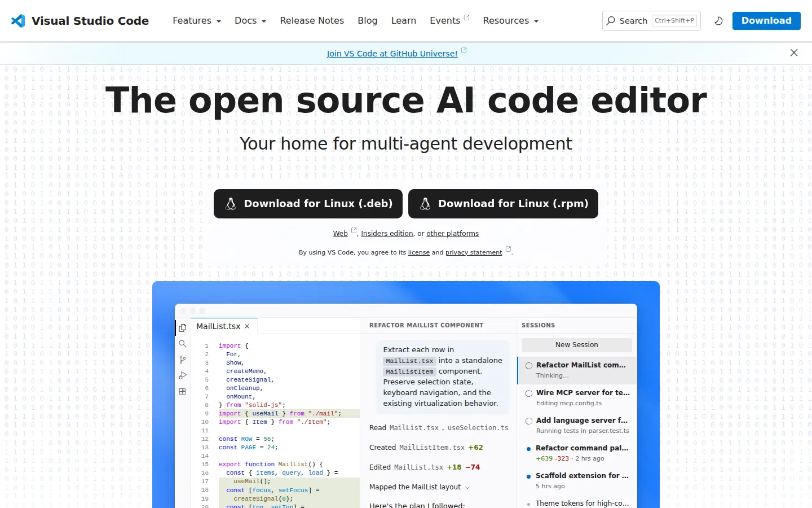
Task: Open the license link
Action: click(x=419, y=253)
